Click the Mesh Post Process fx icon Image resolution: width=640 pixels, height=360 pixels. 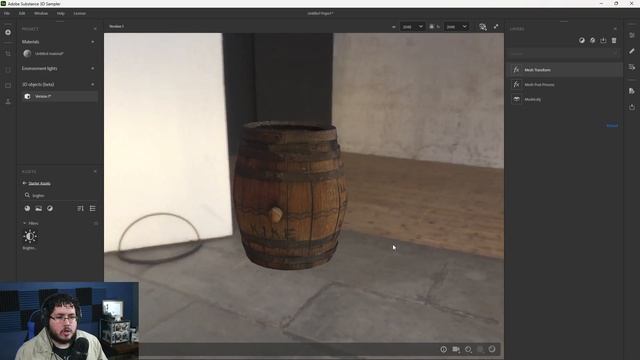pos(516,84)
